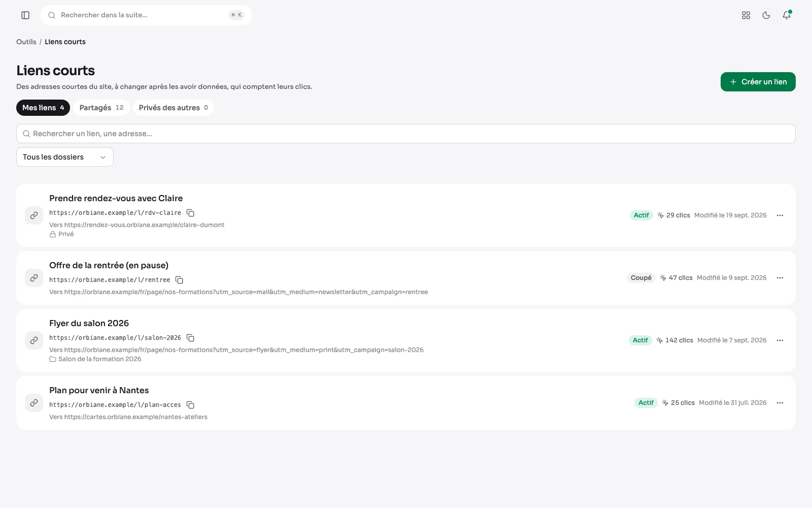Open the Flyer du salon 2026 title
This screenshot has height=508, width=812.
pyautogui.click(x=89, y=323)
